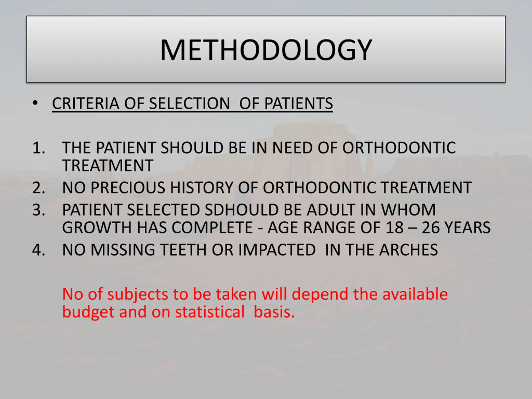Click the word ORTHODONTIC in item two
Screen dimensions: 532x399
click(x=319, y=188)
